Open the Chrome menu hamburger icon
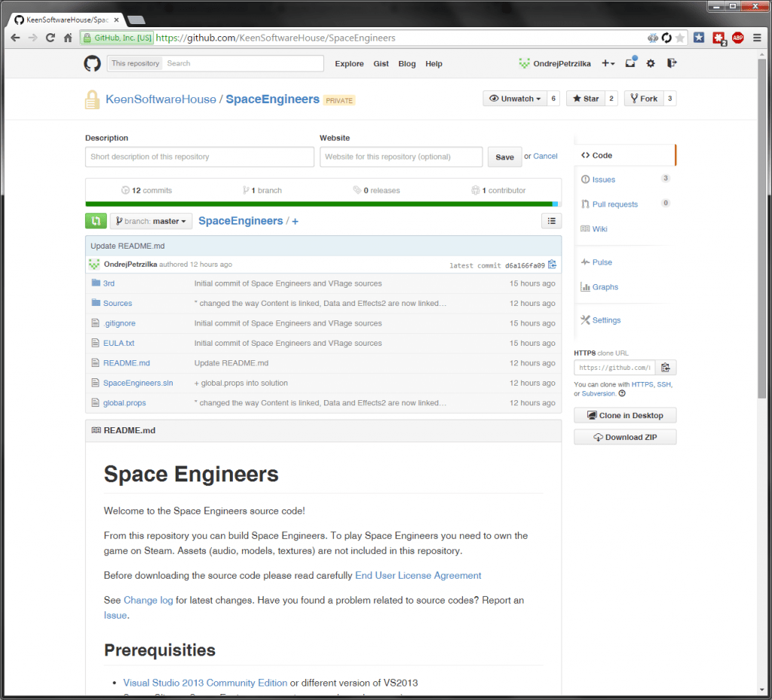Screen dimensions: 772x700 pyautogui.click(x=757, y=38)
